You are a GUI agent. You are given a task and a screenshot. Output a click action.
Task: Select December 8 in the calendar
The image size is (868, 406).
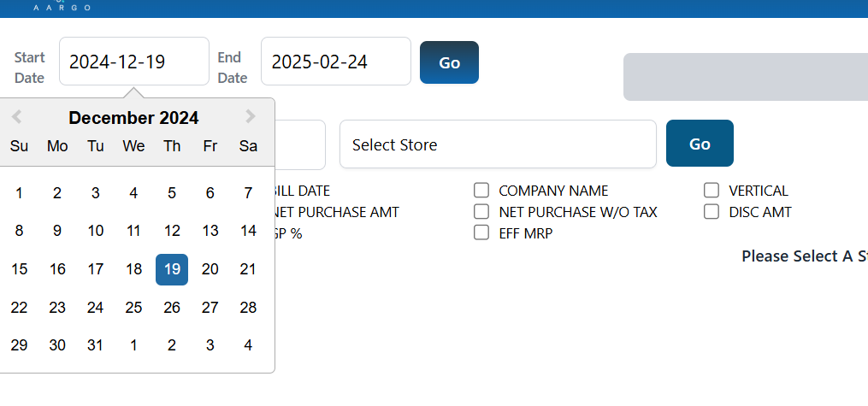20,232
